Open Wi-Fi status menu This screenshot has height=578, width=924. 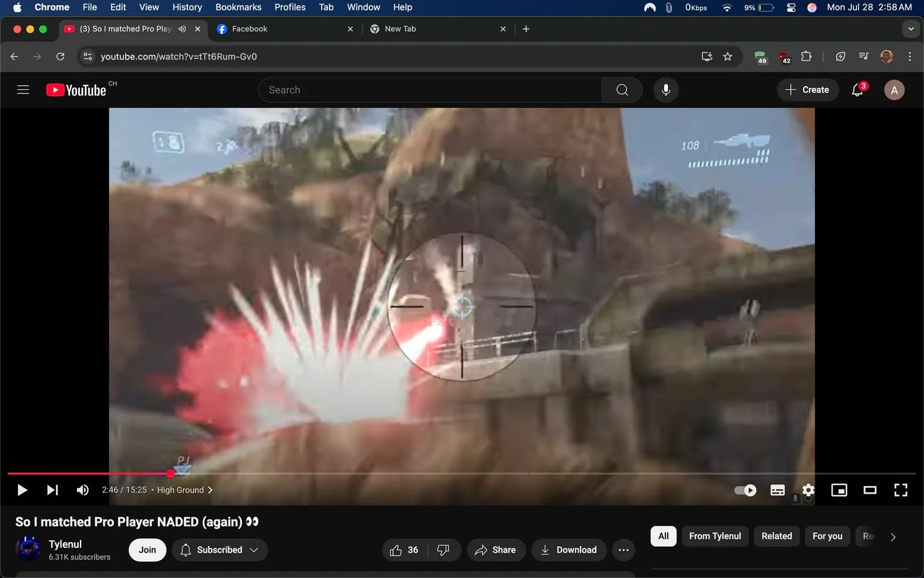pyautogui.click(x=727, y=7)
